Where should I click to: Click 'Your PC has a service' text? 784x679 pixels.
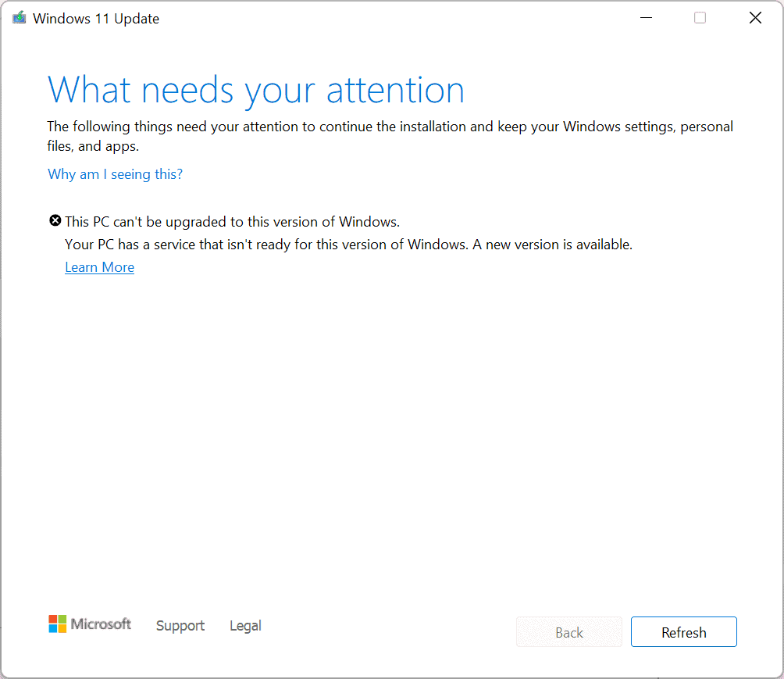tap(348, 245)
